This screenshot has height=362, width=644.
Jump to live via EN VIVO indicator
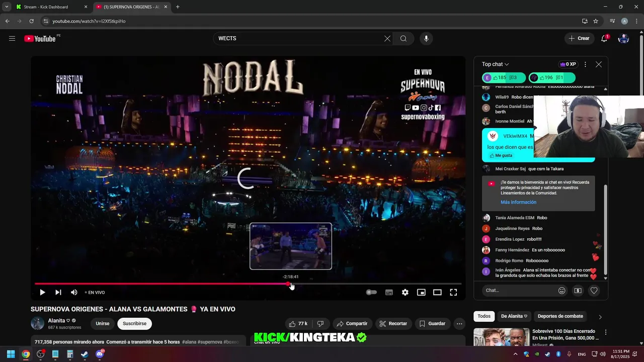pyautogui.click(x=95, y=292)
